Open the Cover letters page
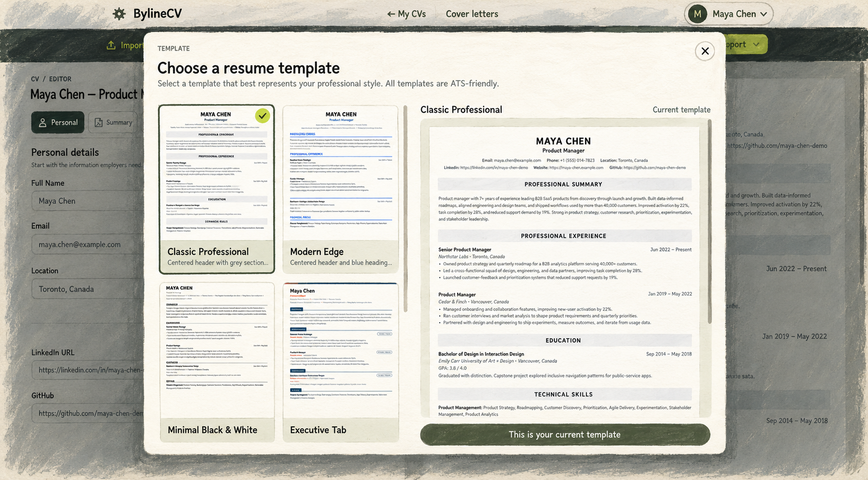The image size is (868, 480). pyautogui.click(x=472, y=14)
